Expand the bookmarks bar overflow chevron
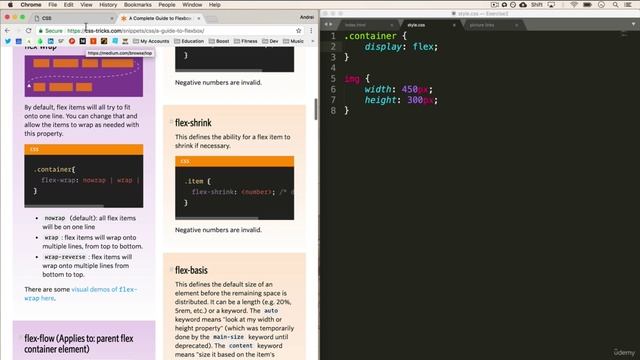The height and width of the screenshot is (360, 640). point(313,41)
